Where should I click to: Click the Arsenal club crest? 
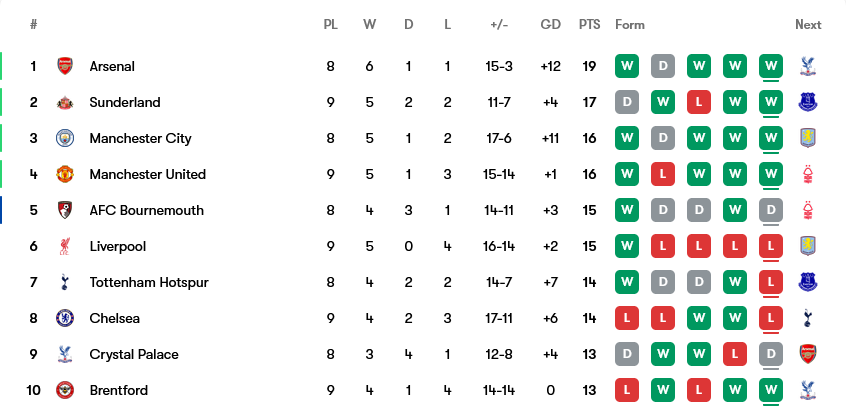coord(65,66)
